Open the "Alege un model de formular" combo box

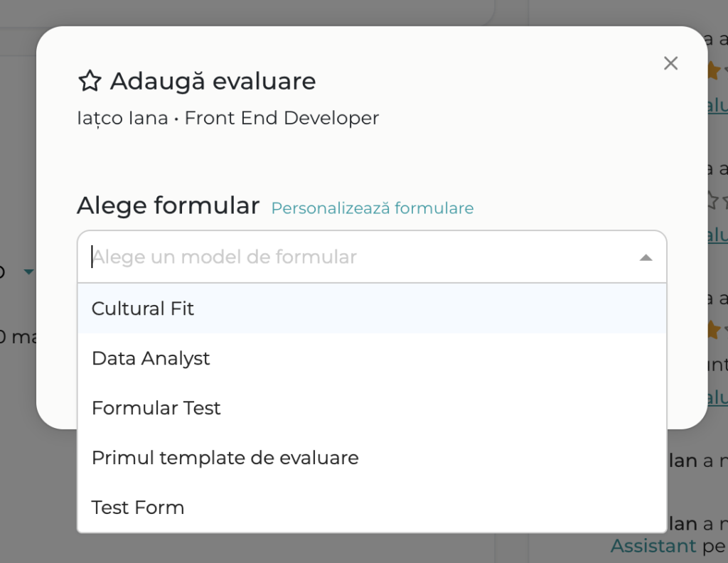click(355, 257)
